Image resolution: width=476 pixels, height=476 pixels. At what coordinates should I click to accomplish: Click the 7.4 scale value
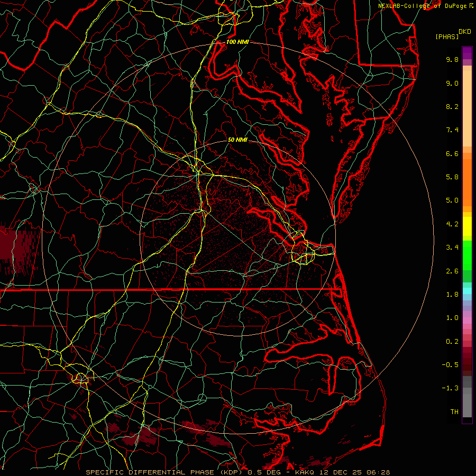[x=452, y=130]
